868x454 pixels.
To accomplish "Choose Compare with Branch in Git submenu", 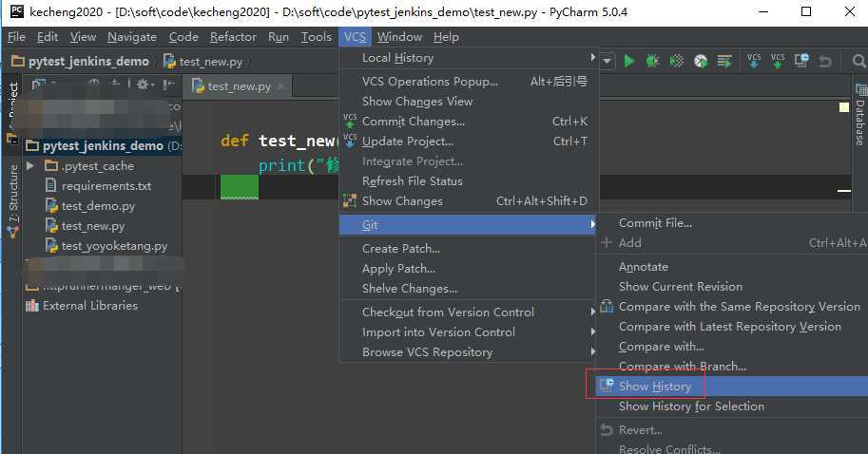I will coord(732,366).
